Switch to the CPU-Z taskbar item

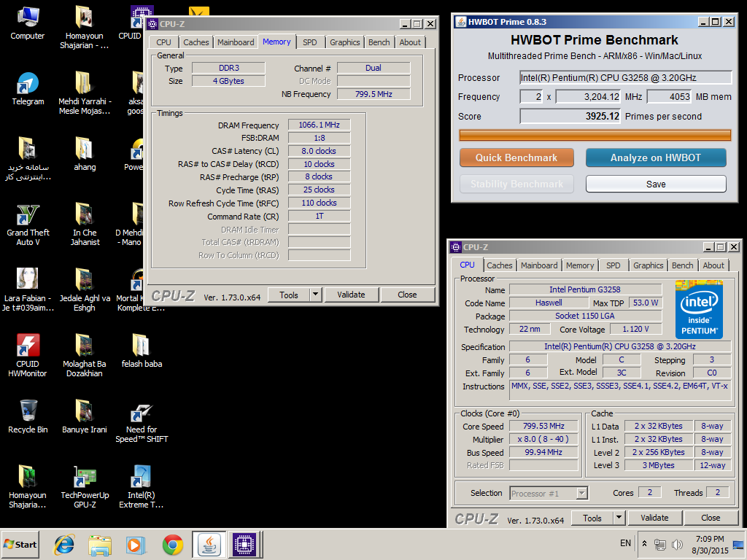pos(244,545)
